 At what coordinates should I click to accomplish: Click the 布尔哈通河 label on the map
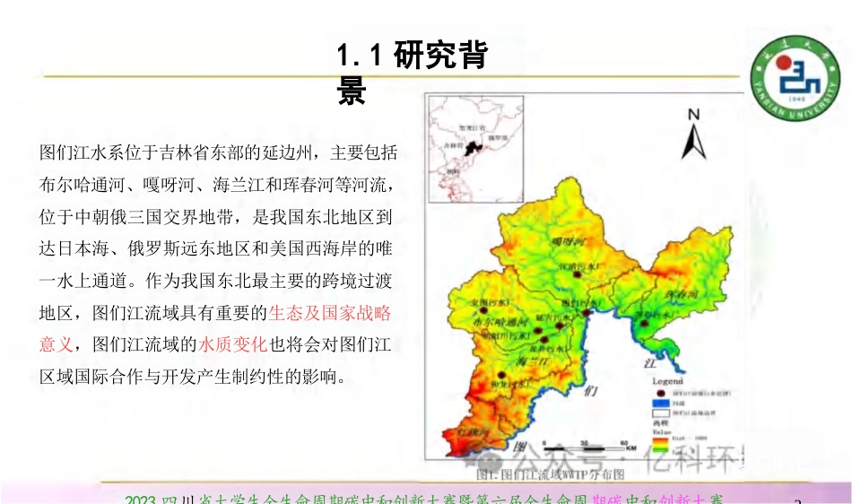coord(500,322)
